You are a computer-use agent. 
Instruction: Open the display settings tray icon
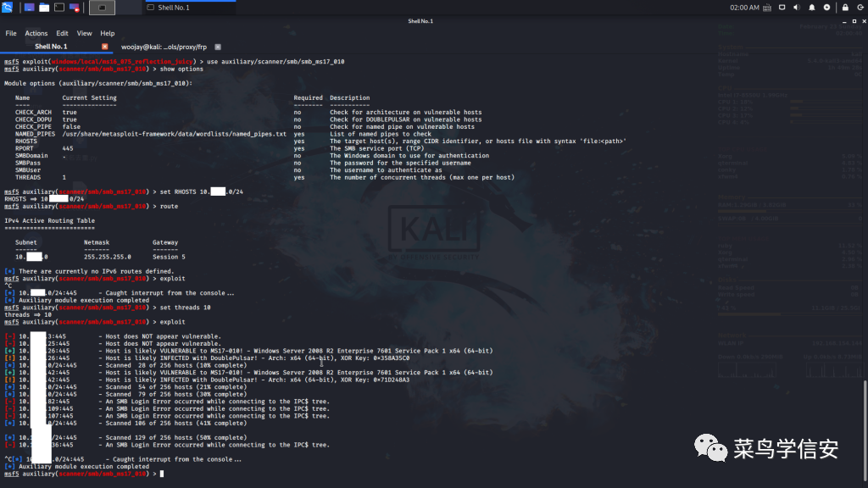tap(782, 7)
